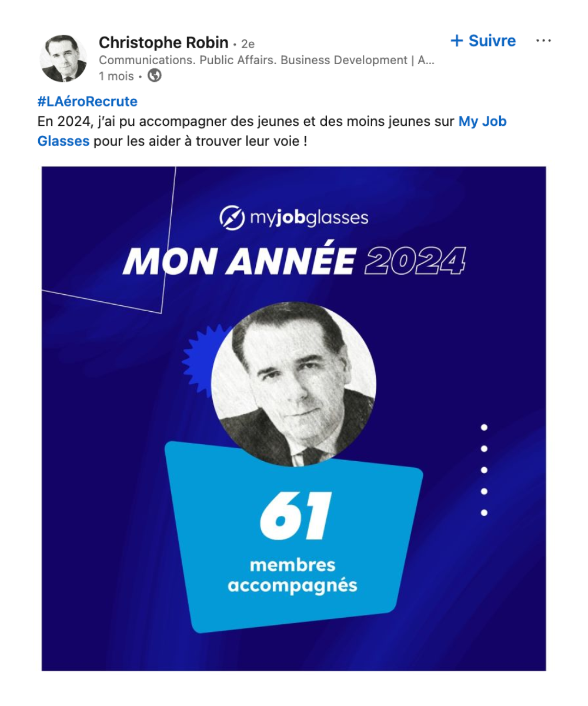588x706 pixels.
Task: Click the globe public visibility icon
Action: tap(155, 76)
